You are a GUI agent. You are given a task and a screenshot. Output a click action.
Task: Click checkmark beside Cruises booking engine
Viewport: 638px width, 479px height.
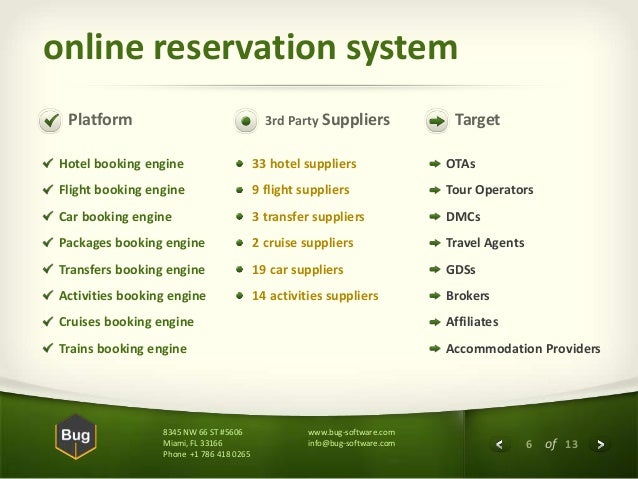(48, 322)
